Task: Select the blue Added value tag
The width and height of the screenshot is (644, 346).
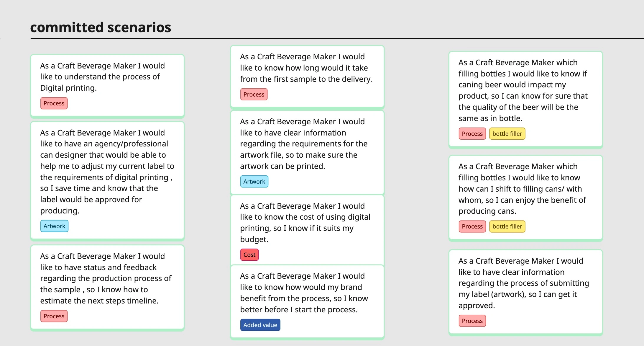Action: [x=260, y=325]
